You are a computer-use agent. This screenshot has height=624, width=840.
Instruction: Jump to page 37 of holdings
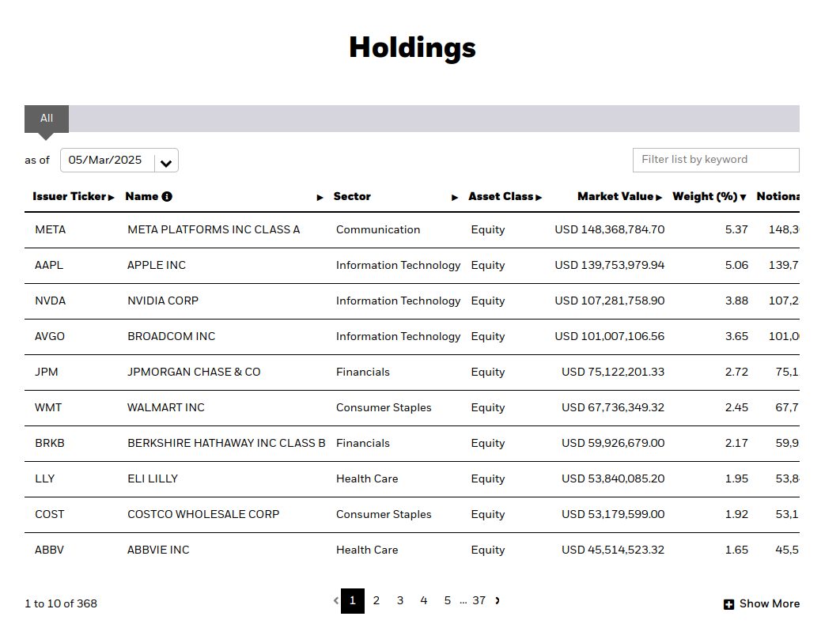point(479,601)
